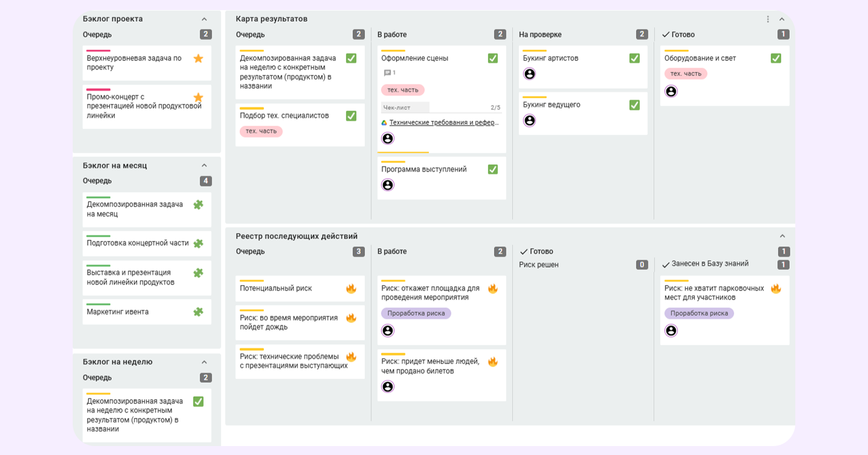Open the Технические требования attachment link

coord(444,122)
